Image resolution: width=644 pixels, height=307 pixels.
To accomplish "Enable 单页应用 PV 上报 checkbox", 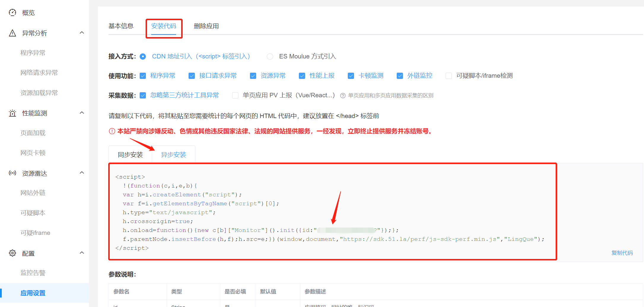I will point(235,95).
